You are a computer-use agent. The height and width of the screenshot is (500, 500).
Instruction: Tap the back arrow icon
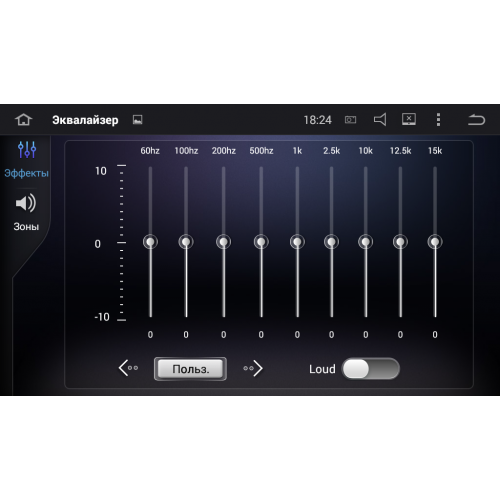coord(476,120)
